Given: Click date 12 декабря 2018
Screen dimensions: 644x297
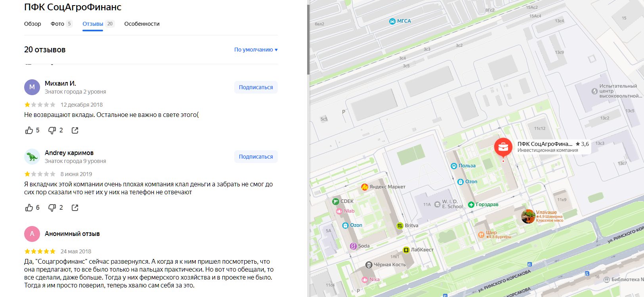Looking at the screenshot, I should tap(82, 105).
